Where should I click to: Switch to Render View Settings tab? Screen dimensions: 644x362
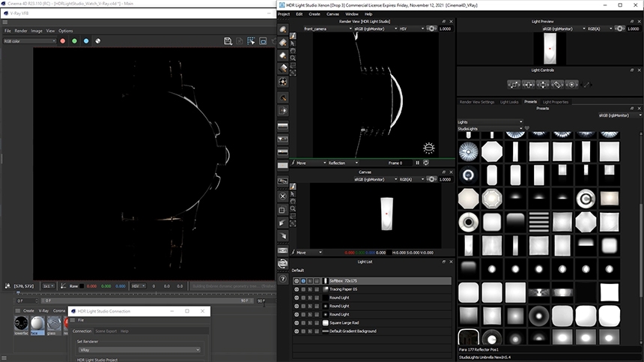point(477,102)
